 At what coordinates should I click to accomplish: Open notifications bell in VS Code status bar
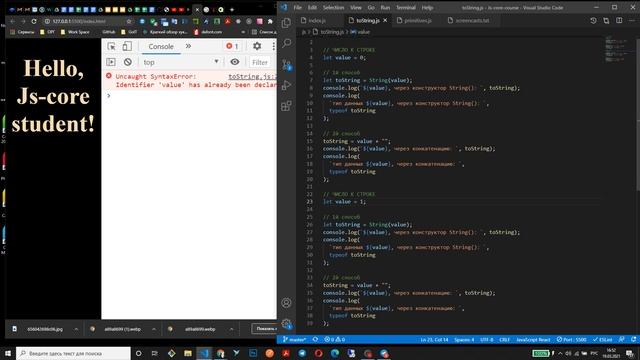(633, 339)
